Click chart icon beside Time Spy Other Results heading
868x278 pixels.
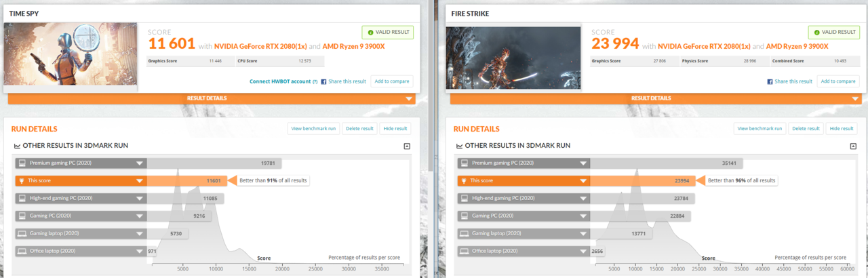[18, 146]
